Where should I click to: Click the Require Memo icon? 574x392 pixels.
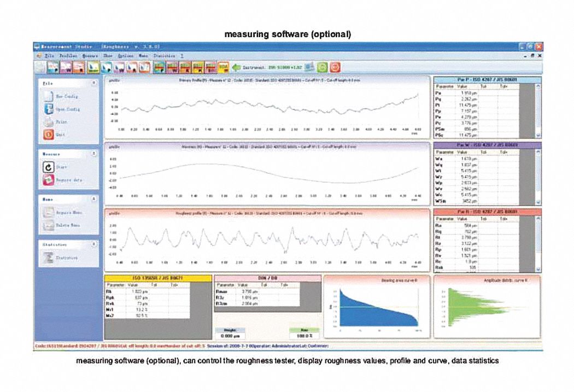[48, 213]
